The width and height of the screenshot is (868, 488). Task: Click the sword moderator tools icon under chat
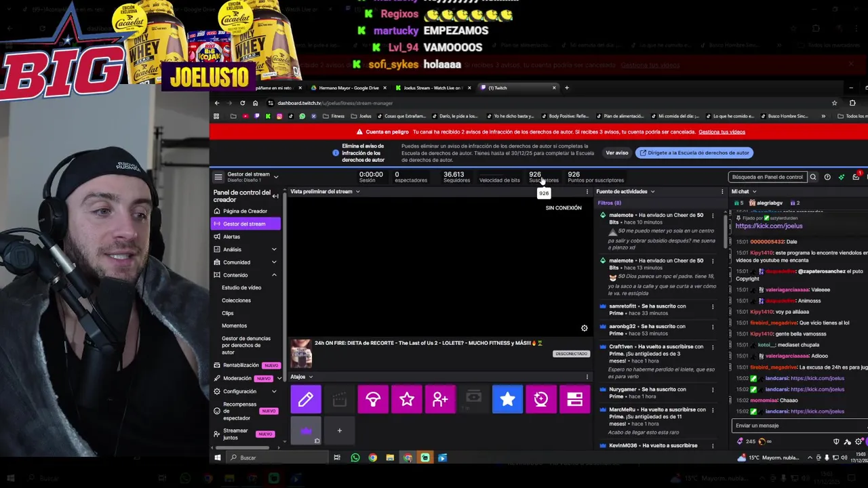click(x=847, y=441)
